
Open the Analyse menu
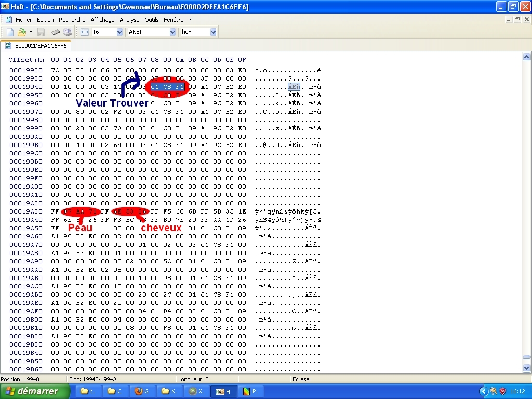pyautogui.click(x=129, y=20)
